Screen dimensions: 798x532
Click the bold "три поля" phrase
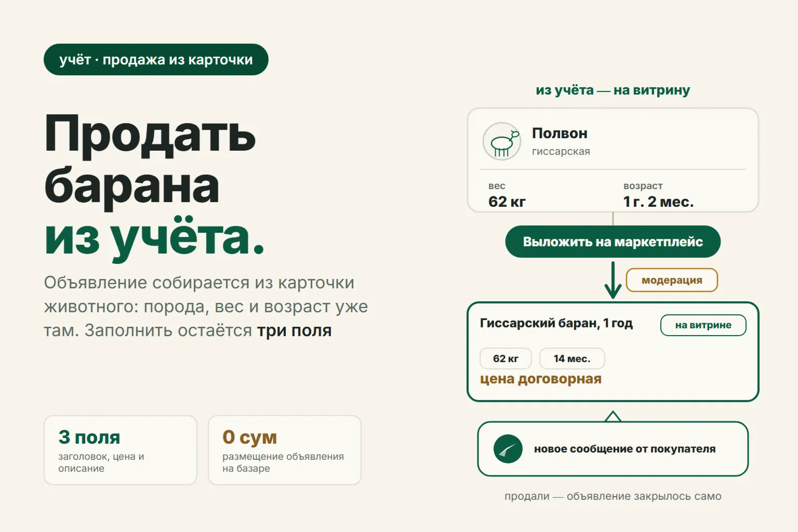coord(294,331)
